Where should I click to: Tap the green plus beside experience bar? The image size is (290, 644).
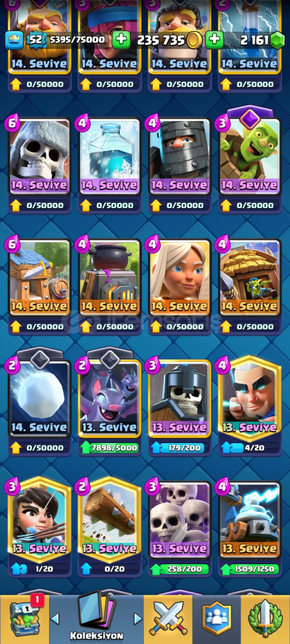click(121, 40)
